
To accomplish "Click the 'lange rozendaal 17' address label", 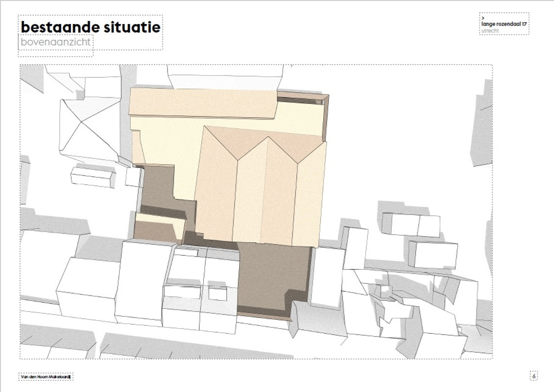I will pyautogui.click(x=504, y=24).
